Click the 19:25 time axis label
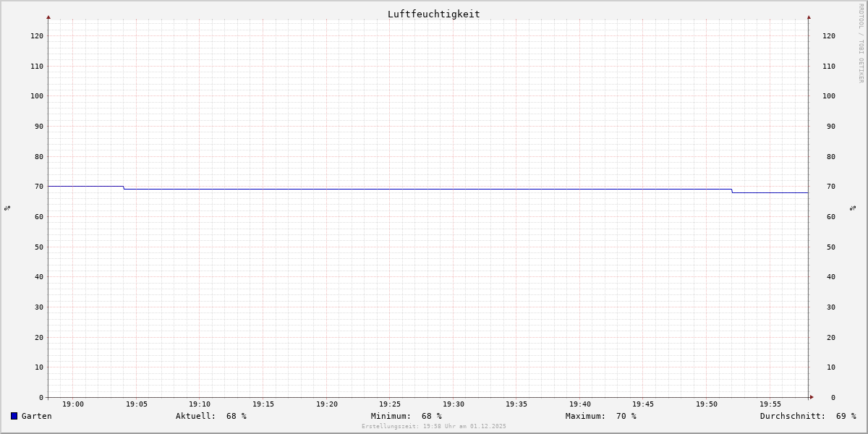Screen dimensions: 868x434 tap(390, 404)
